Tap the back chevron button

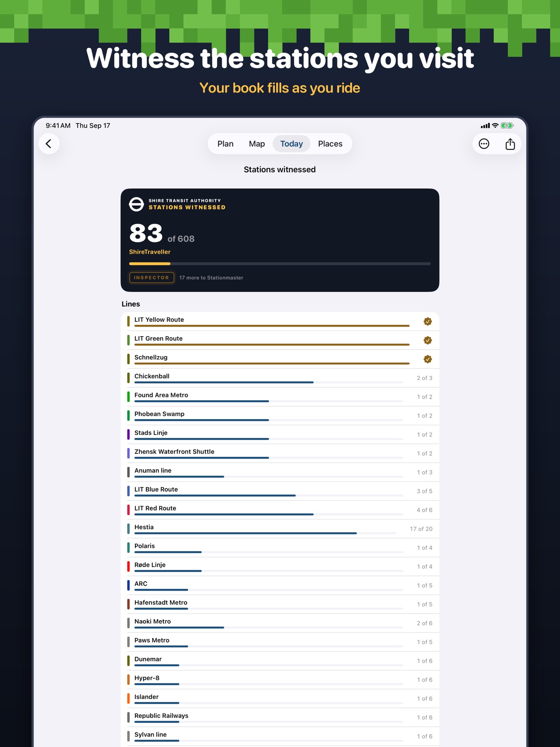pyautogui.click(x=49, y=144)
